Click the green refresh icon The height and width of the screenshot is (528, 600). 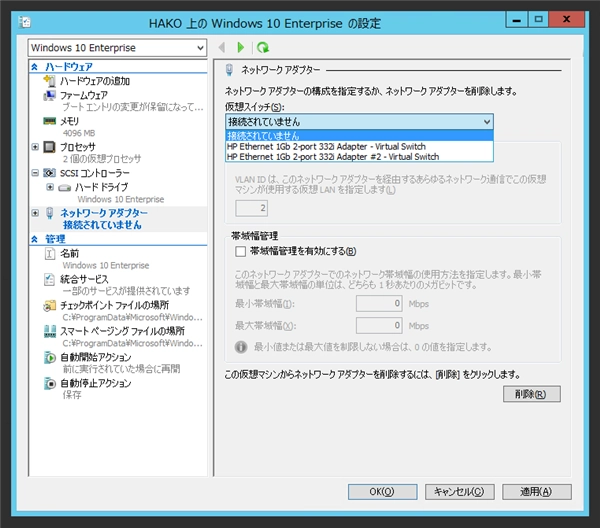tap(263, 47)
